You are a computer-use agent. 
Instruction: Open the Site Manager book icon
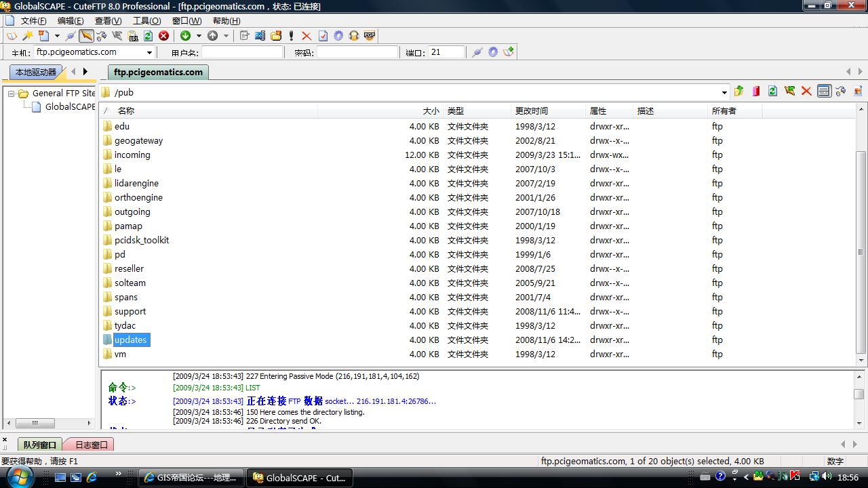tap(12, 36)
